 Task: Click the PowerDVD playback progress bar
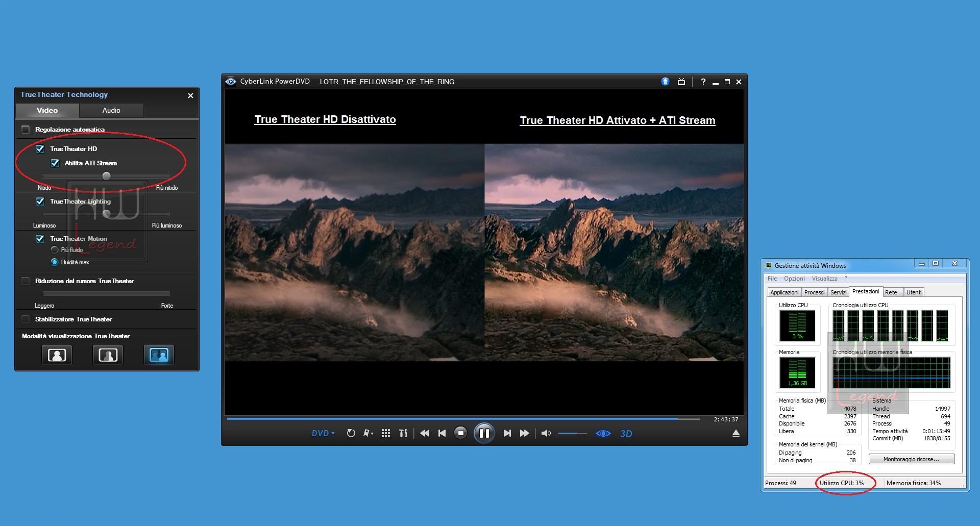click(463, 419)
